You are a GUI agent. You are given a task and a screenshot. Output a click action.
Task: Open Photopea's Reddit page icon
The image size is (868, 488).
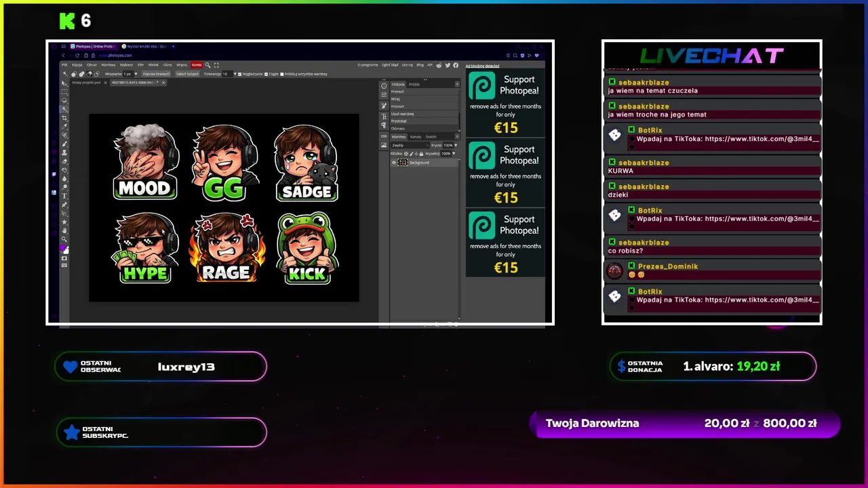click(x=439, y=65)
